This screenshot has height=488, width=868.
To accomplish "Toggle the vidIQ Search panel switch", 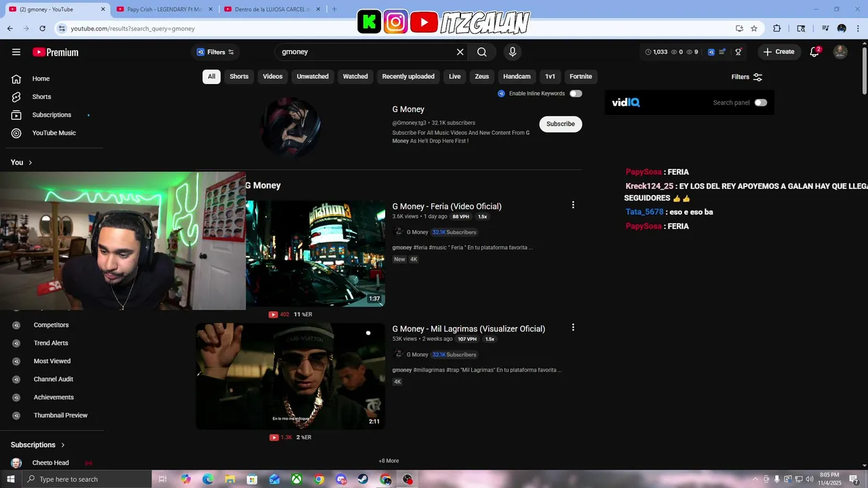I will click(761, 103).
